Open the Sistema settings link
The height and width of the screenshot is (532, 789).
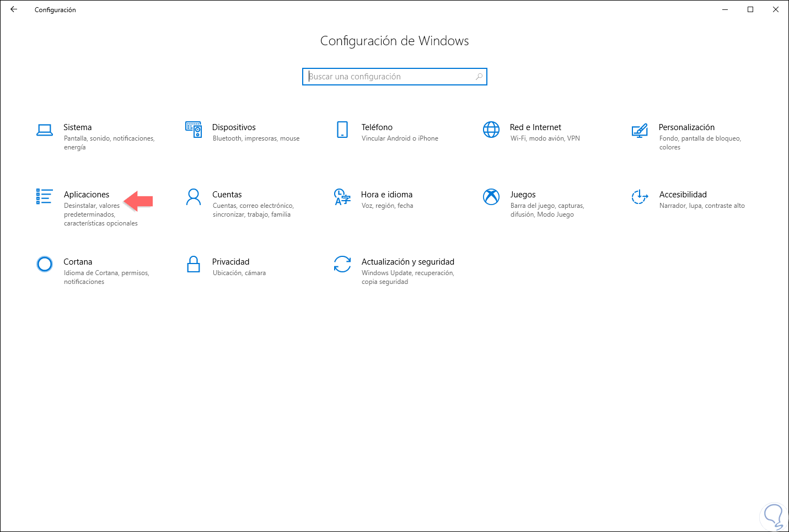tap(78, 127)
